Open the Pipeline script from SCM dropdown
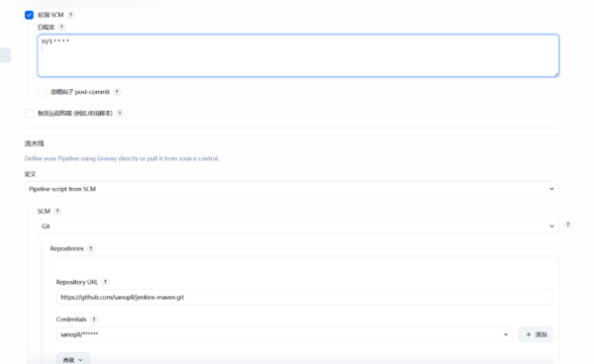This screenshot has width=594, height=364. 292,189
